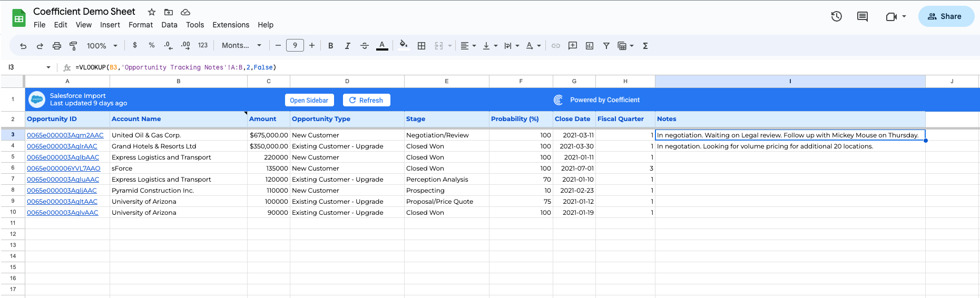Open the View menu
The image size is (980, 298).
tap(84, 25)
